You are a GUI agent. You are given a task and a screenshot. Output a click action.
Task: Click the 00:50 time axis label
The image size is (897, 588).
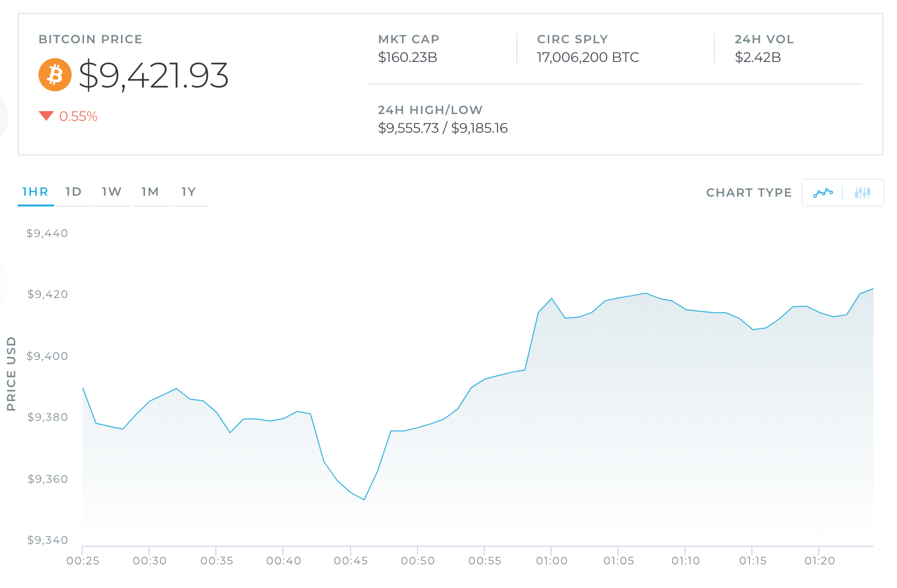point(418,561)
